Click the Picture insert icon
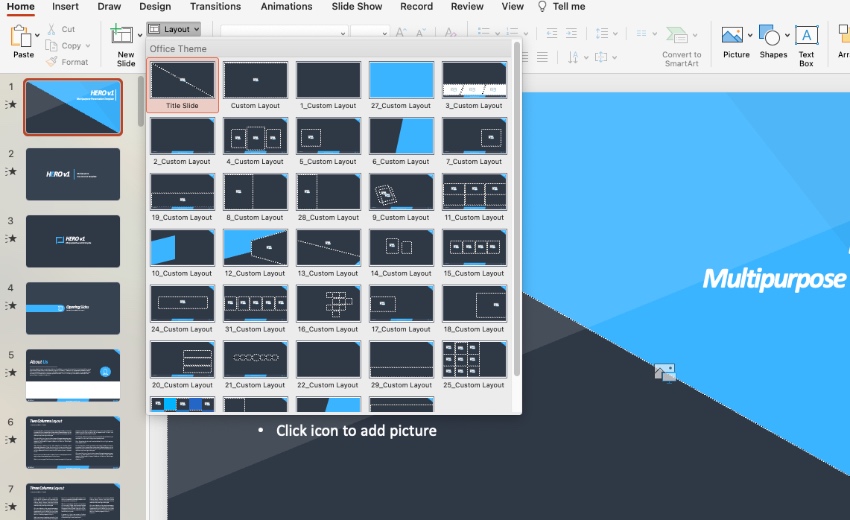Screen dimensions: 850x520 732,35
